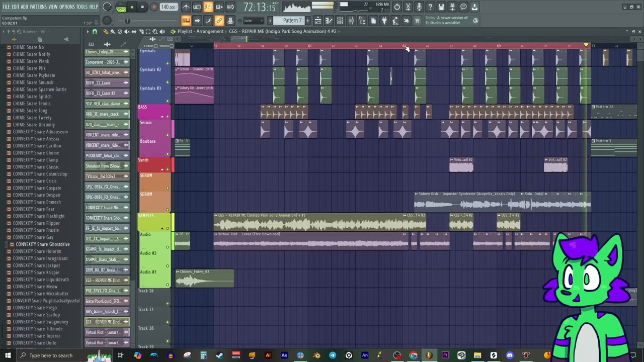
Task: Open the PATTERNS menu
Action: tap(38, 7)
